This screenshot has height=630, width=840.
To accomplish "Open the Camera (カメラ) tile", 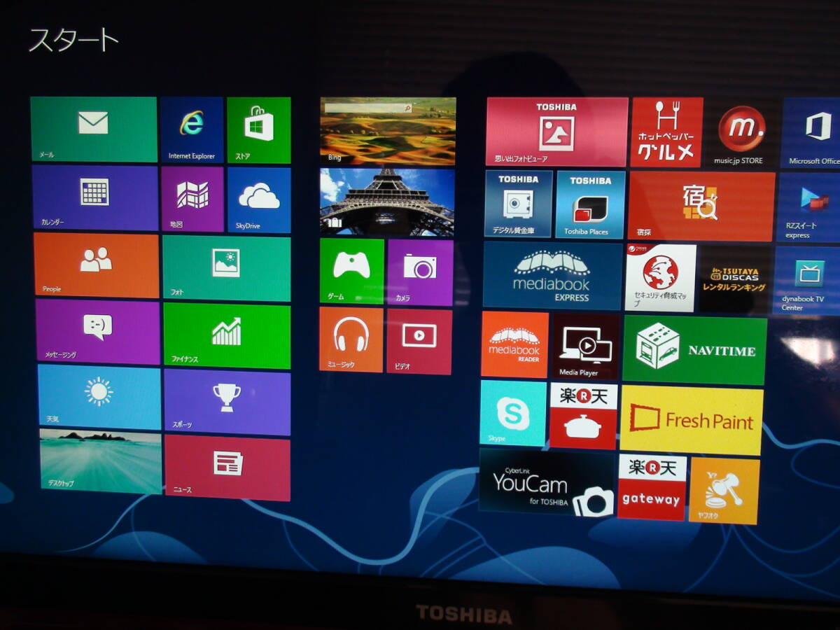I will point(420,272).
